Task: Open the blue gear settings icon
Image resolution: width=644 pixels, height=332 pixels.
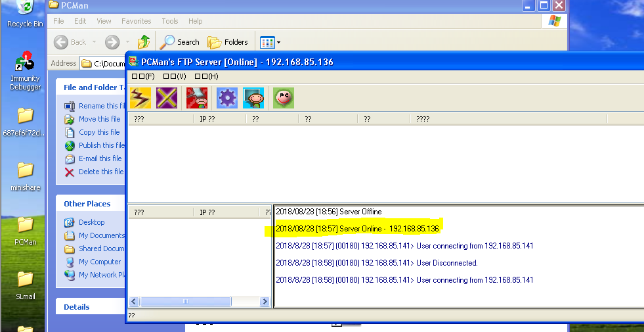Action: (227, 97)
